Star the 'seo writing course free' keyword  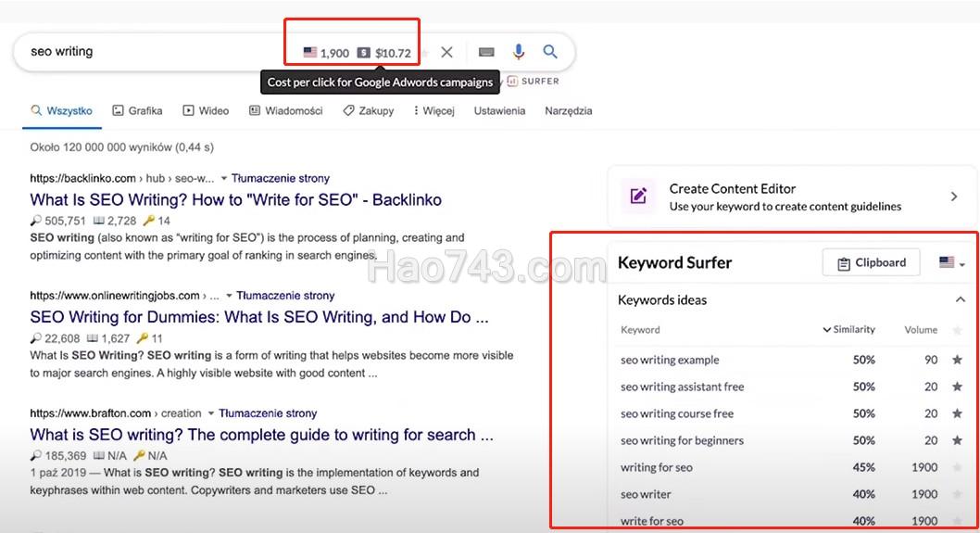pos(957,413)
